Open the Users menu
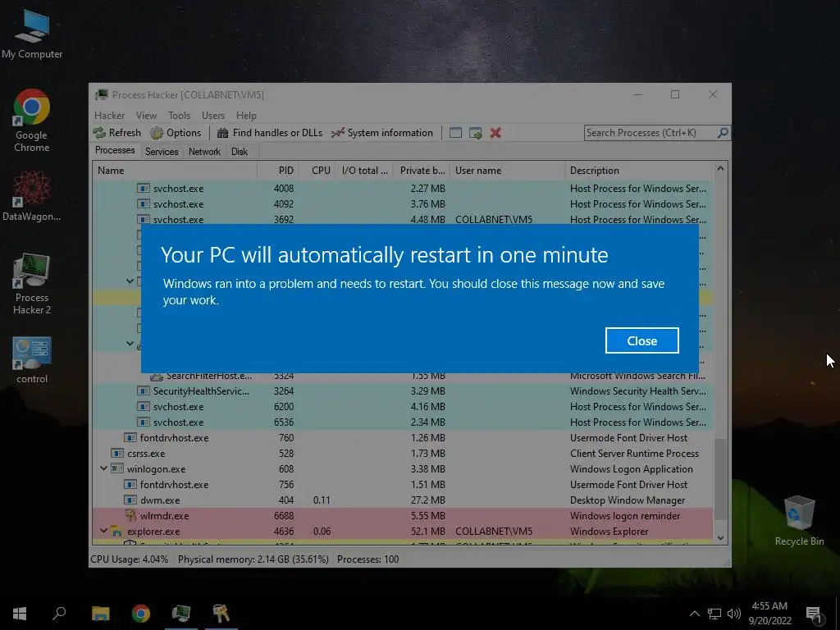 click(213, 116)
